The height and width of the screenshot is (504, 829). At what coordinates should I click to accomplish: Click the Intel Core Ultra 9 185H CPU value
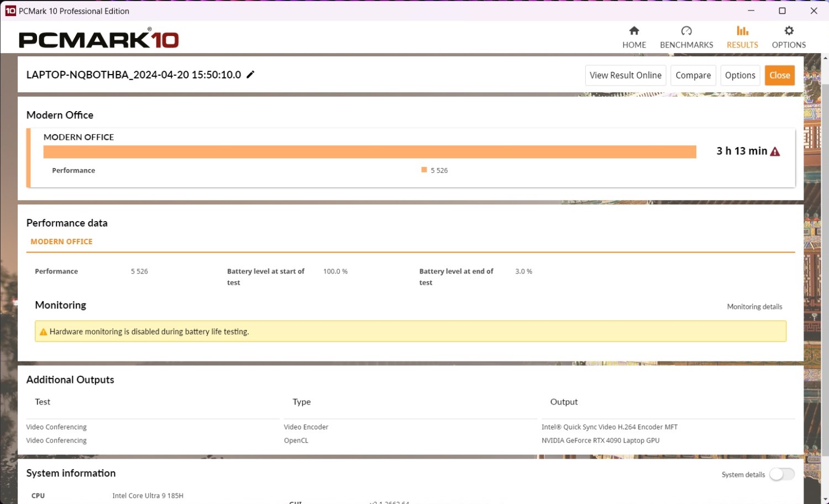pyautogui.click(x=148, y=496)
